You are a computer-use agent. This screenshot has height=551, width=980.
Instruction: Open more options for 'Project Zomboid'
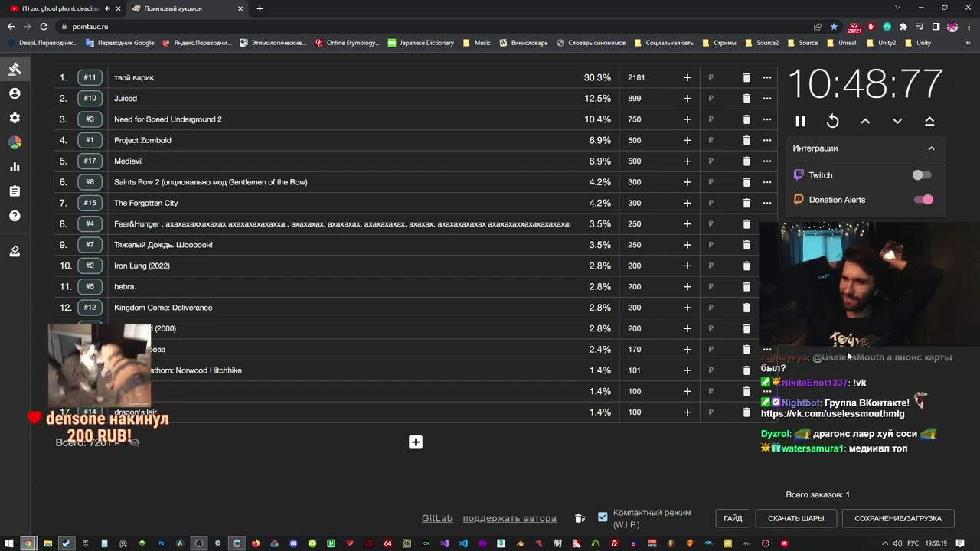coord(767,140)
